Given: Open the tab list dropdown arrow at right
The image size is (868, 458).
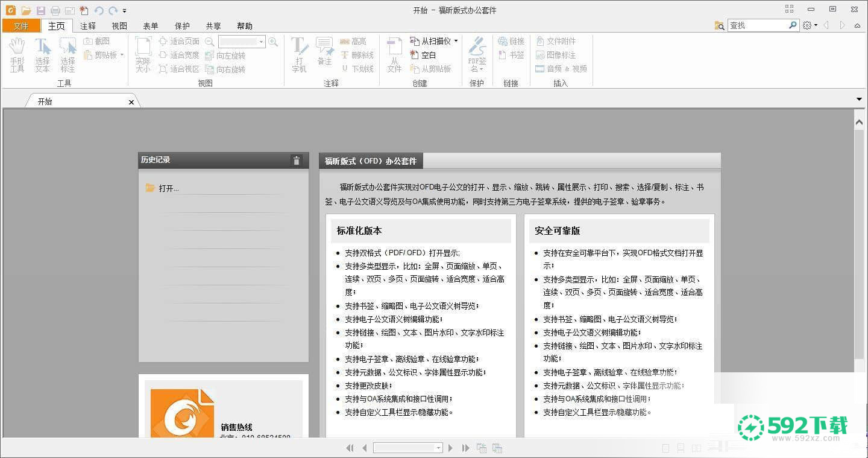Looking at the screenshot, I should (x=859, y=99).
